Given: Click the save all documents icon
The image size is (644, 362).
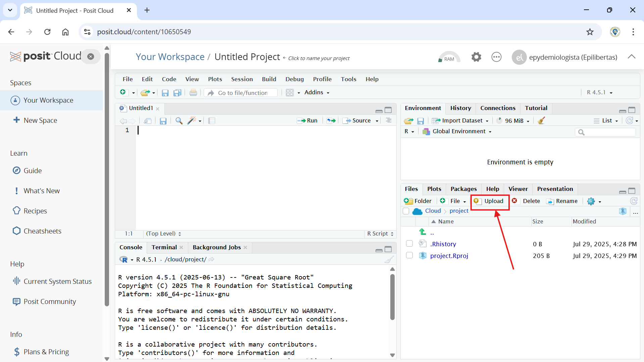Looking at the screenshot, I should [x=177, y=93].
